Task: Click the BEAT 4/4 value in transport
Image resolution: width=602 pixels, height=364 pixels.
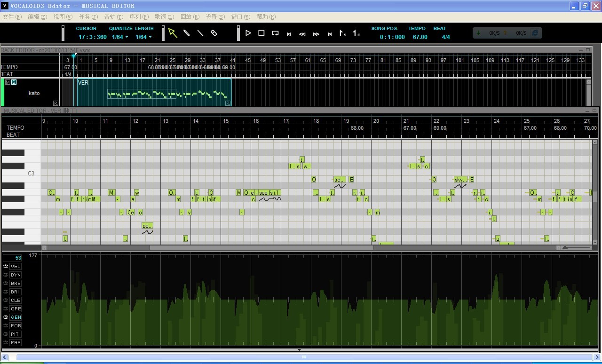Action: coord(446,37)
